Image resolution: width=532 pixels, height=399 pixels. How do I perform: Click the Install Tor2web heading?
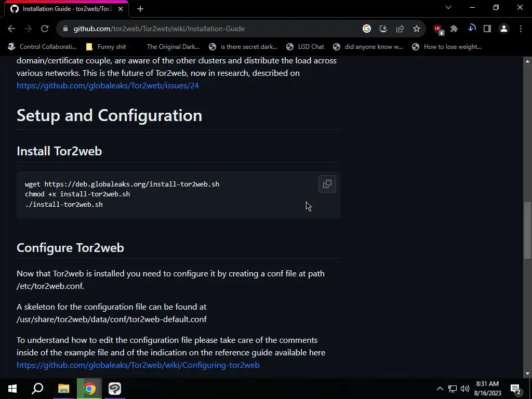pyautogui.click(x=59, y=151)
